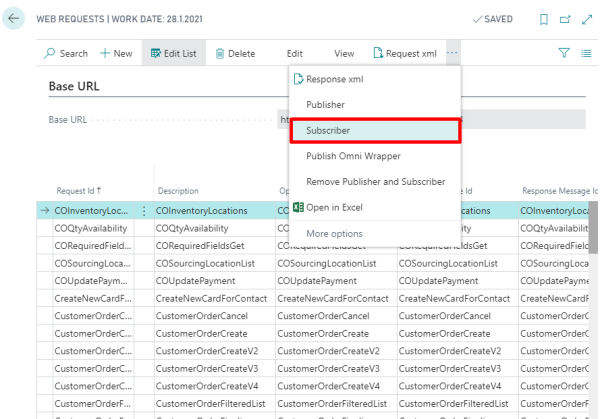Click Remove Publisher and Subscriber
This screenshot has height=419, width=602.
coord(375,182)
